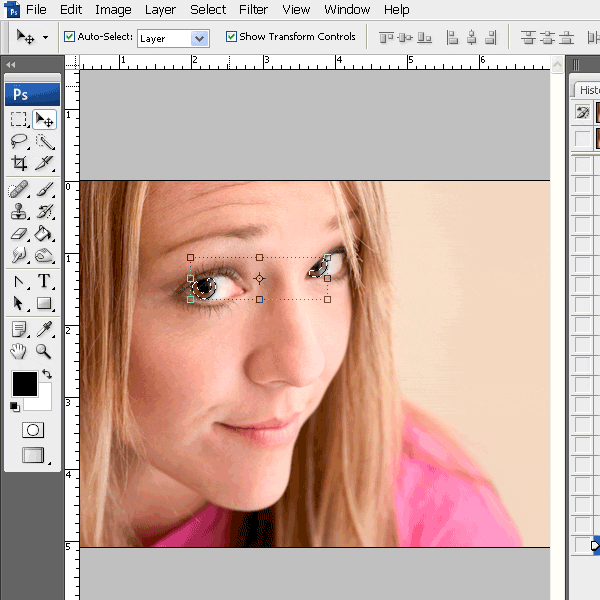Switch to the History panel tab

588,90
